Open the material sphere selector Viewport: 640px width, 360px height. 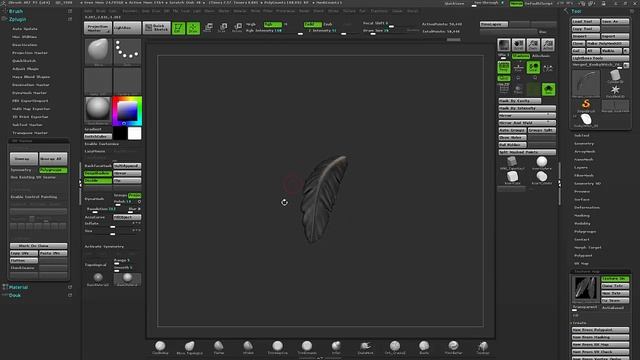[98, 111]
